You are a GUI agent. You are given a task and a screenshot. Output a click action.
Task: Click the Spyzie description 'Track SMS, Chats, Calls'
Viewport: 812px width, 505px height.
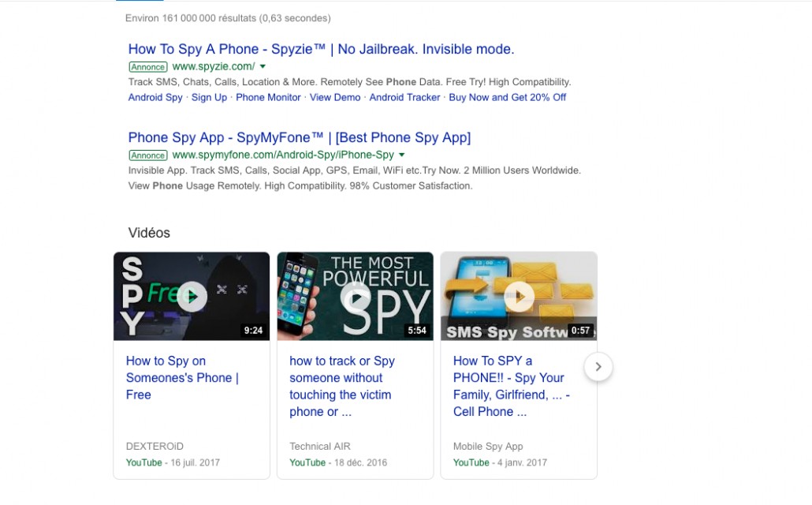pyautogui.click(x=349, y=82)
